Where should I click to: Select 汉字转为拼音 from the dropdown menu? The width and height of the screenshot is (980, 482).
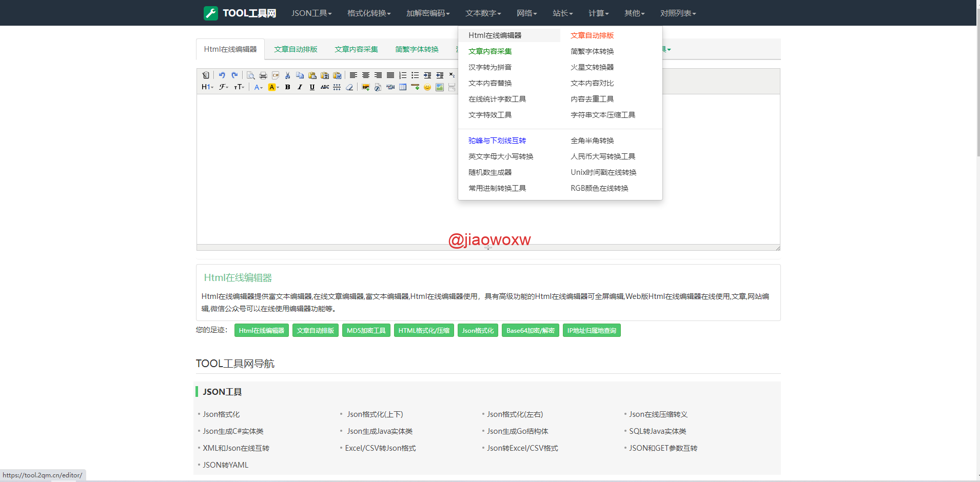pos(490,67)
